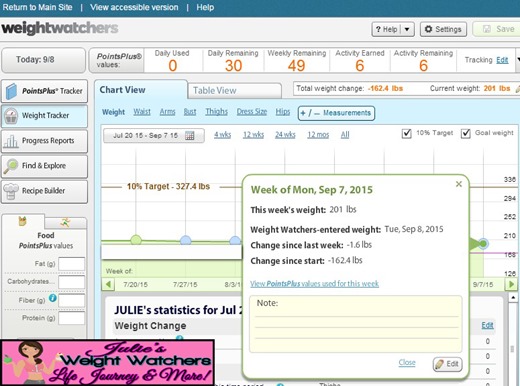This screenshot has height=386, width=520.
Task: Click the 7/27/15 blue data point
Action: (x=186, y=240)
